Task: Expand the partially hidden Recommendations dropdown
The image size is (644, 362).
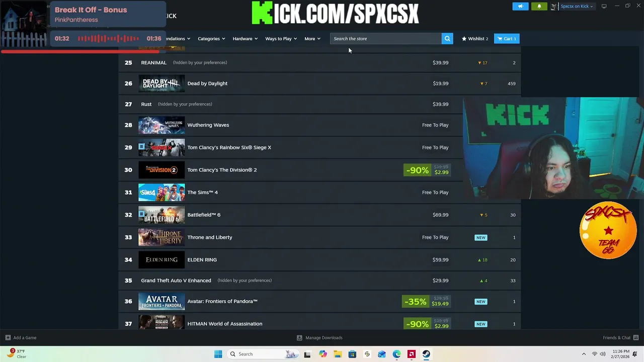Action: 178,39
